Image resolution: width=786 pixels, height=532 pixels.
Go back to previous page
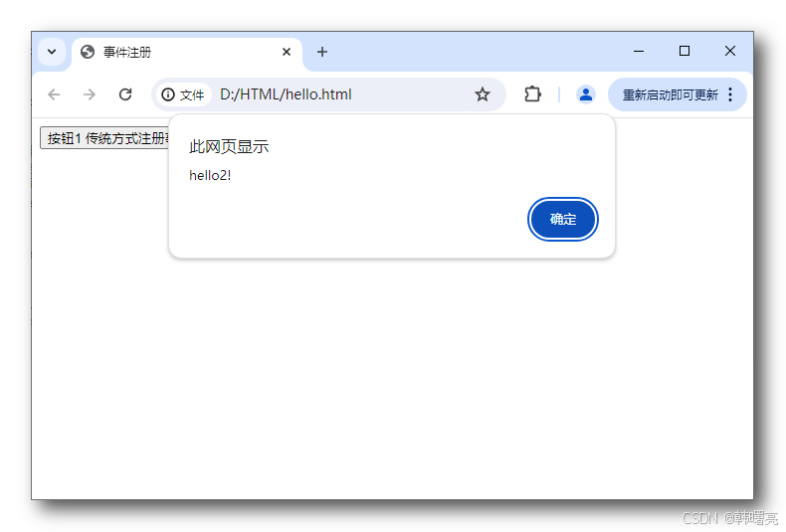(54, 94)
